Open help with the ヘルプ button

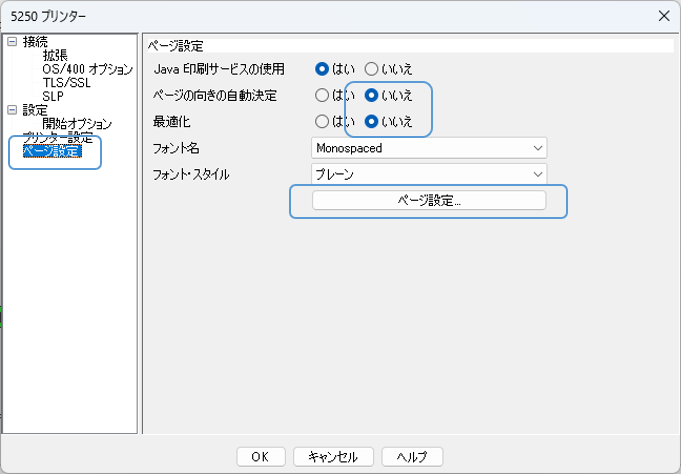412,456
